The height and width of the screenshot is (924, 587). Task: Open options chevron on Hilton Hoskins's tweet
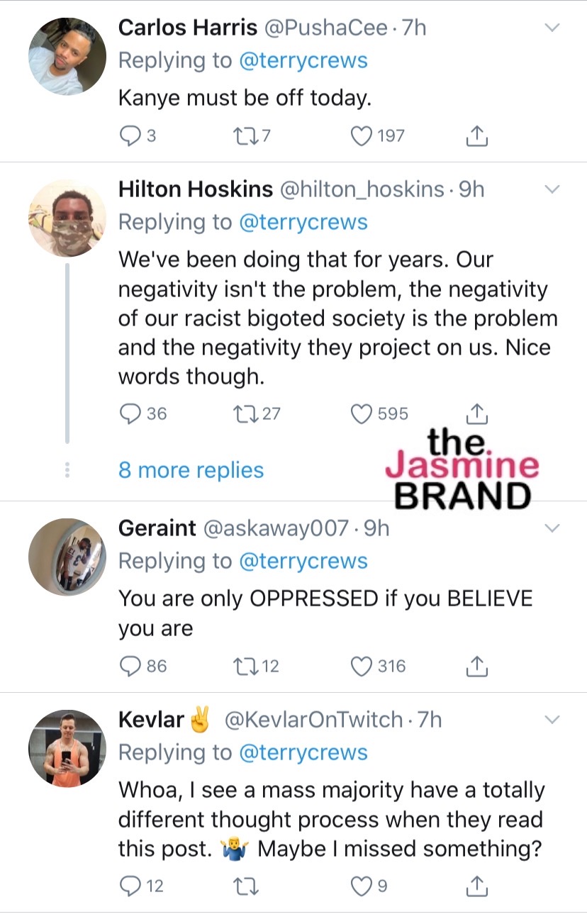(552, 190)
